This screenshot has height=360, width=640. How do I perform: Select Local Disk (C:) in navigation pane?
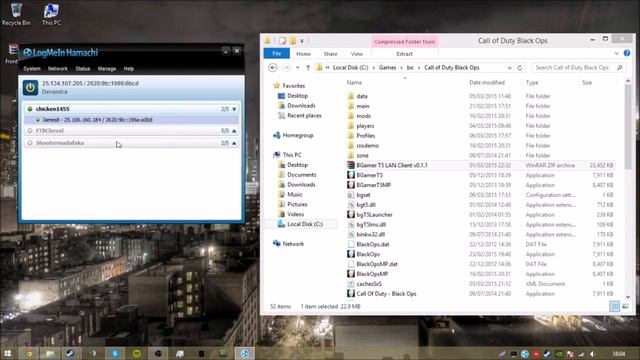(x=304, y=224)
